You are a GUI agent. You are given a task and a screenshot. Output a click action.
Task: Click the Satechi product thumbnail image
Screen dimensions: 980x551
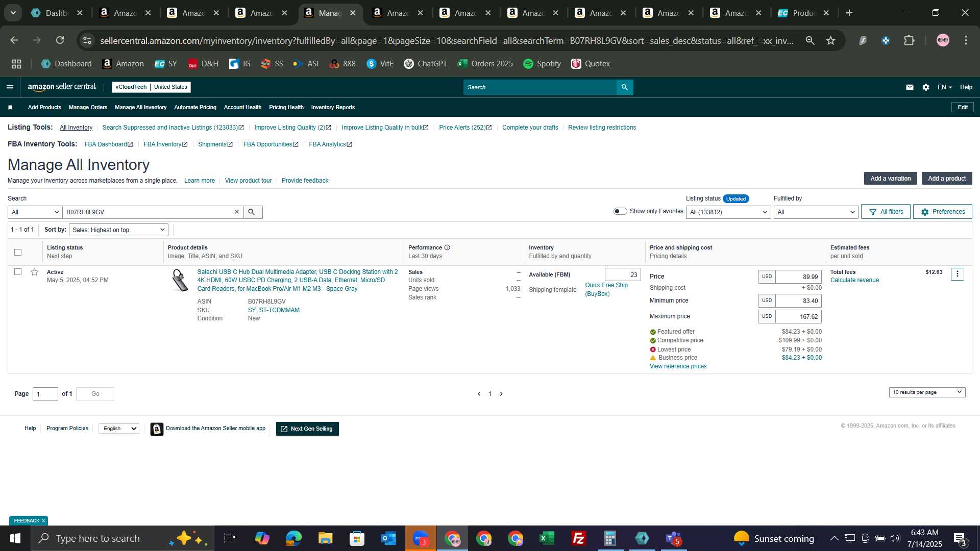click(179, 281)
